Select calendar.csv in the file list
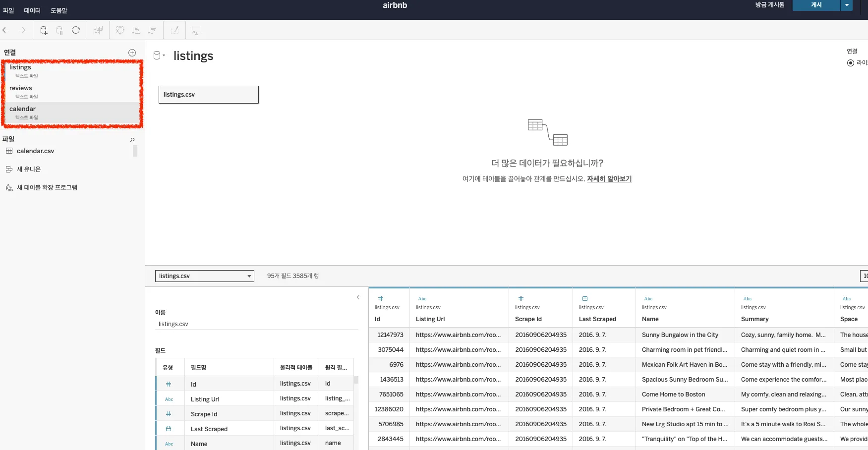Screen dimensions: 868x450 coord(35,151)
